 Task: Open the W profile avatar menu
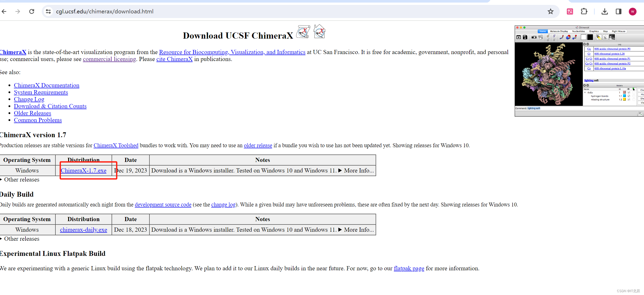point(632,11)
